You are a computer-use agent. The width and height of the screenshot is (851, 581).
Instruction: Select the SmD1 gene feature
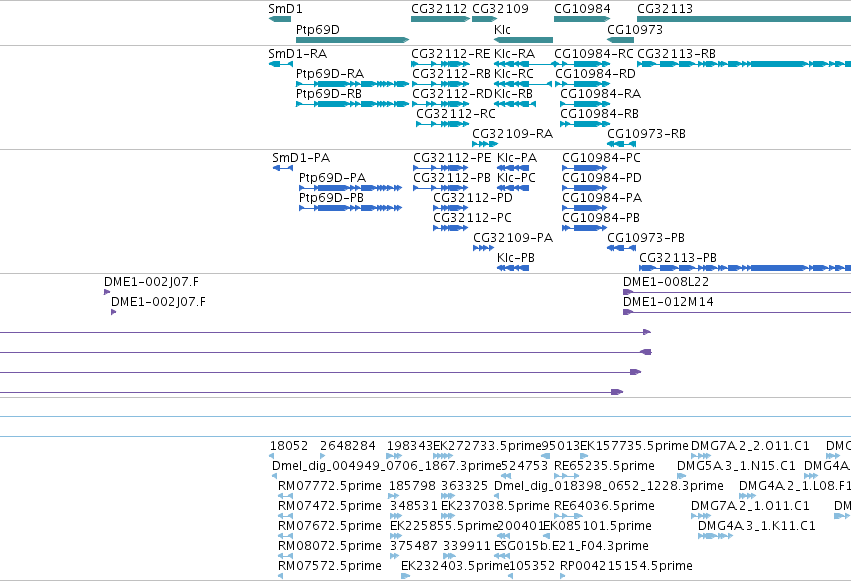click(x=280, y=19)
